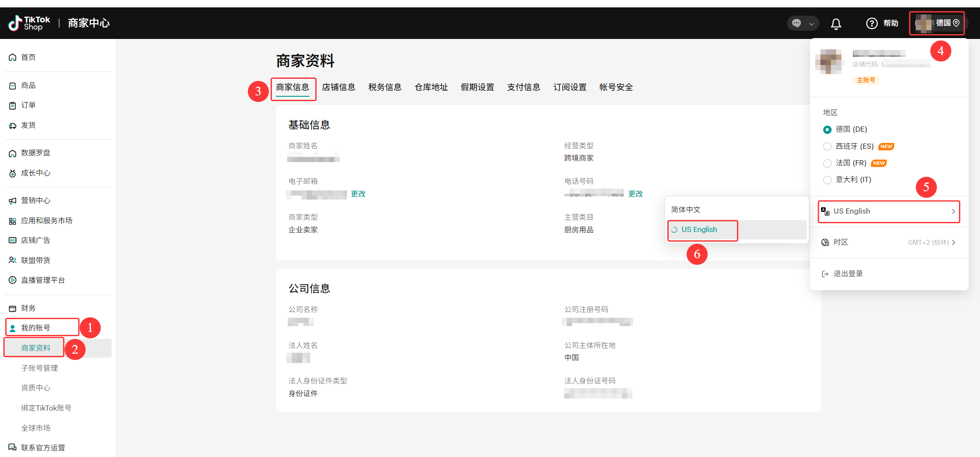980x457 pixels.
Task: Click the 退出登录 logout icon
Action: [825, 274]
